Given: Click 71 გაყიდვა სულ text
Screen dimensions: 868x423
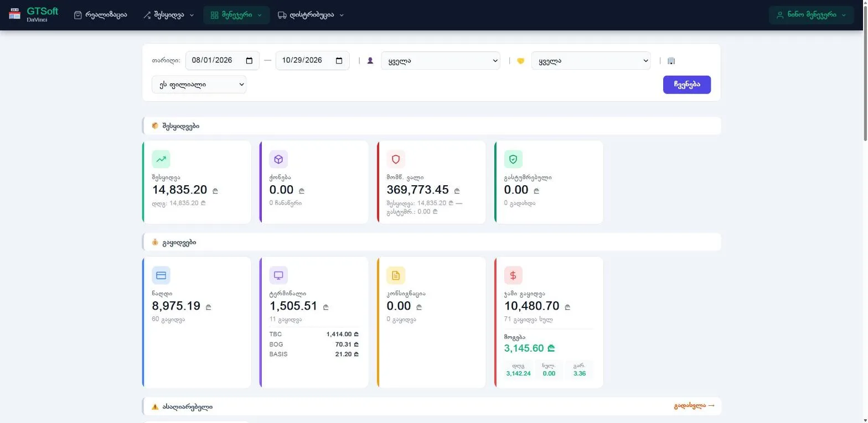Looking at the screenshot, I should tap(529, 320).
